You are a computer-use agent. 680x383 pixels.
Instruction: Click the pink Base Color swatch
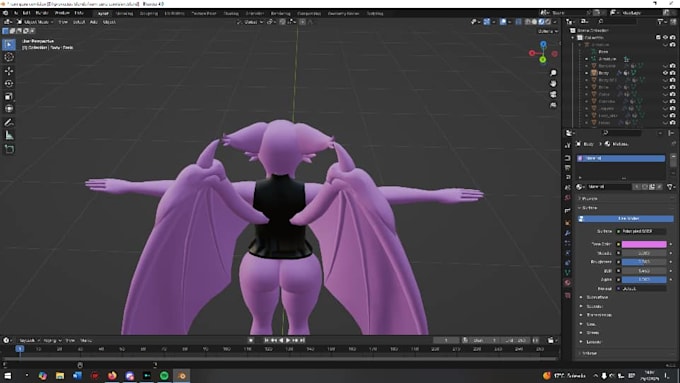click(x=644, y=244)
